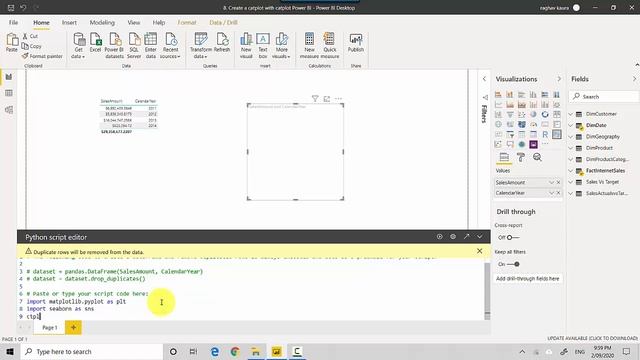
Task: Collapse the Visualizations pane
Action: click(x=559, y=79)
